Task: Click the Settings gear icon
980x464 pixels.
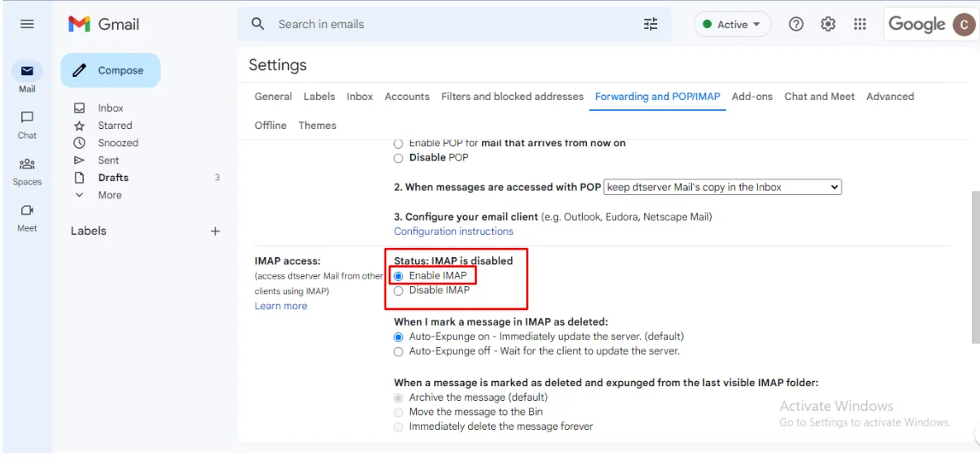Action: (x=828, y=24)
